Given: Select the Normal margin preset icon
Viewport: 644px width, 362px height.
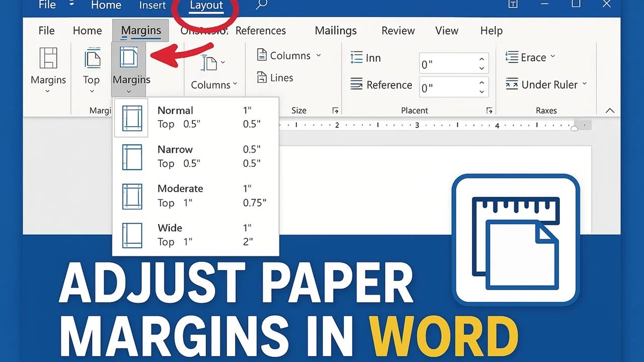Looking at the screenshot, I should coord(132,118).
